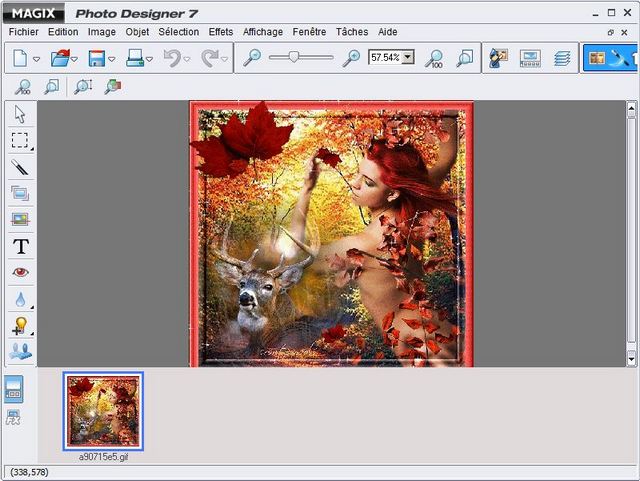Open the painter wizard task icon
This screenshot has height=481, width=640.
[498, 58]
